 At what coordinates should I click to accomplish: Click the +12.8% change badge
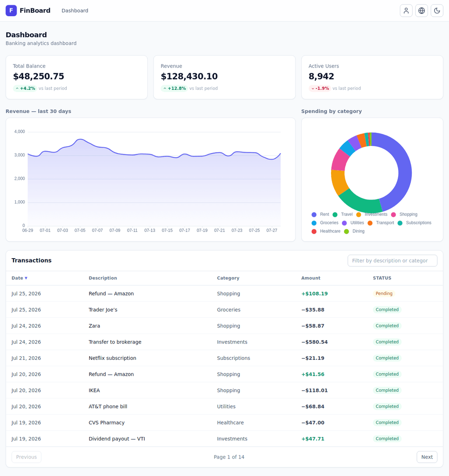(175, 89)
